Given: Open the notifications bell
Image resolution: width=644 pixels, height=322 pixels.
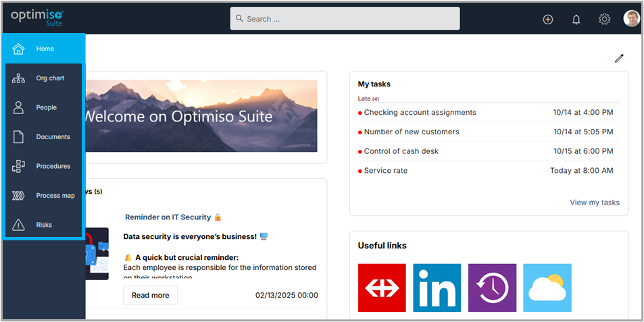Looking at the screenshot, I should click(x=576, y=20).
